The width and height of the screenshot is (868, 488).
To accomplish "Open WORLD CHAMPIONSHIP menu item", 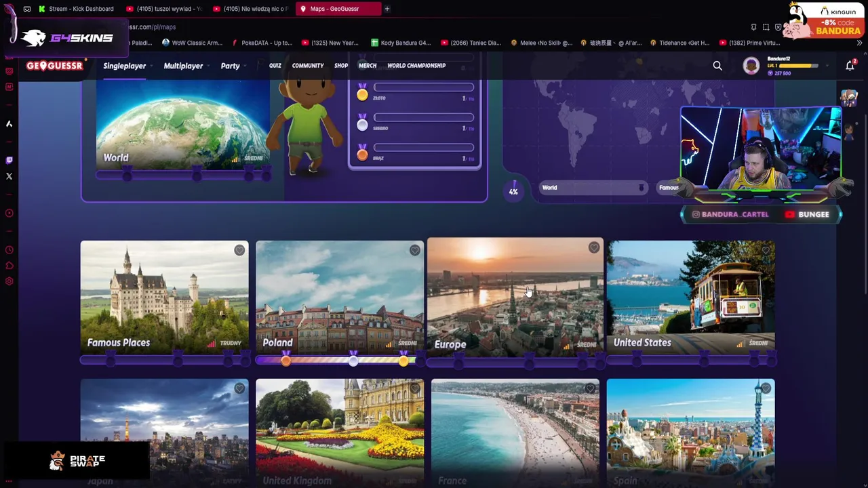I will tap(416, 66).
